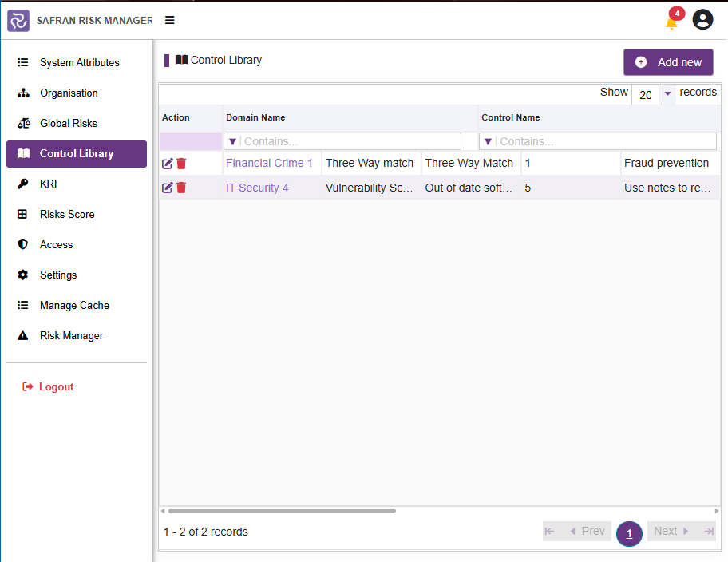Open the Domain Name filter funnel icon

click(232, 141)
